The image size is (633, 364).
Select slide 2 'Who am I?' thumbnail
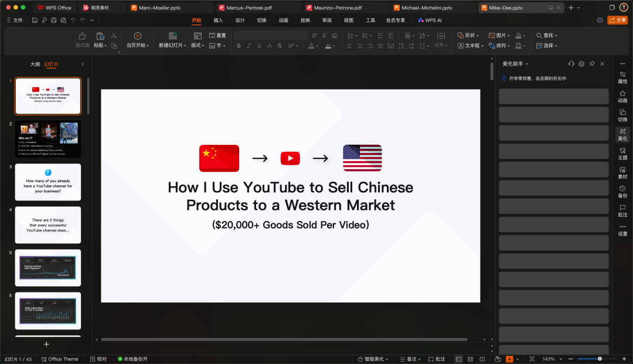pyautogui.click(x=48, y=140)
